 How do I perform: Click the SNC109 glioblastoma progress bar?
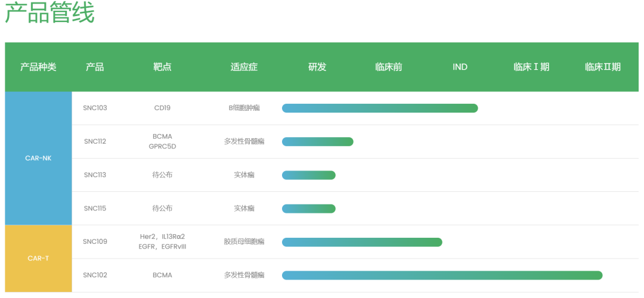click(362, 242)
